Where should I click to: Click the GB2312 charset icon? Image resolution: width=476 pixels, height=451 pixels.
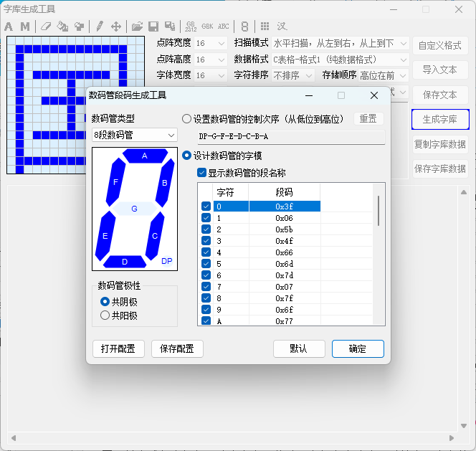191,27
